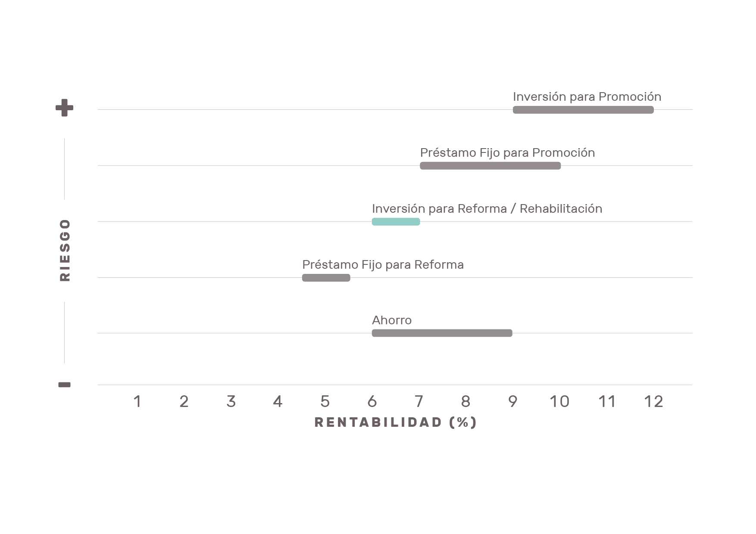This screenshot has width=756, height=534.
Task: Click the teal Inversión para Reforma bar
Action: pyautogui.click(x=396, y=222)
